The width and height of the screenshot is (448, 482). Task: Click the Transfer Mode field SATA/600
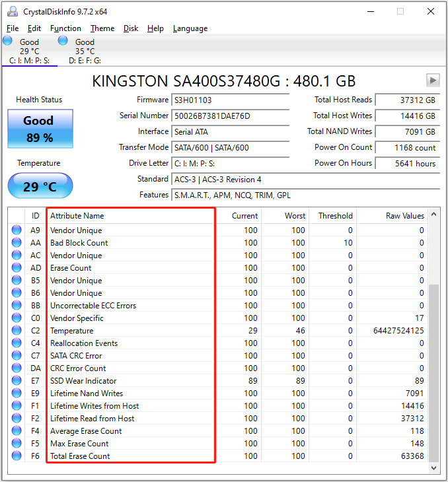pos(230,148)
